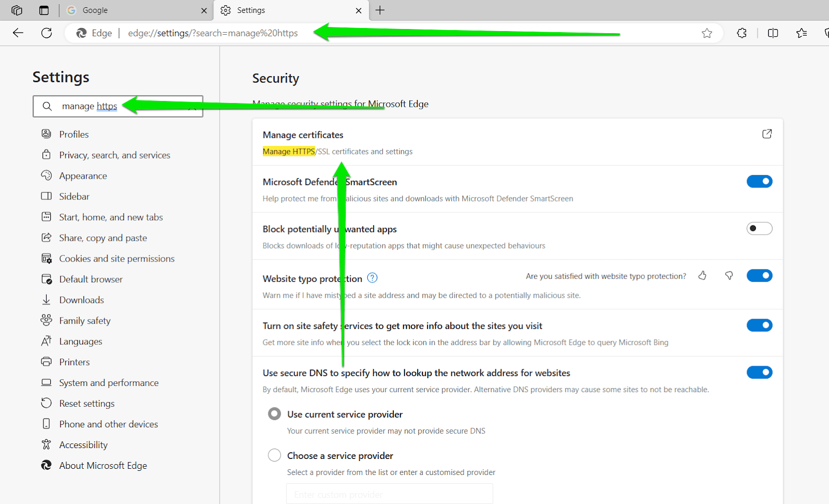Click the lock icon beside Privacy
This screenshot has height=504, width=829.
click(47, 154)
